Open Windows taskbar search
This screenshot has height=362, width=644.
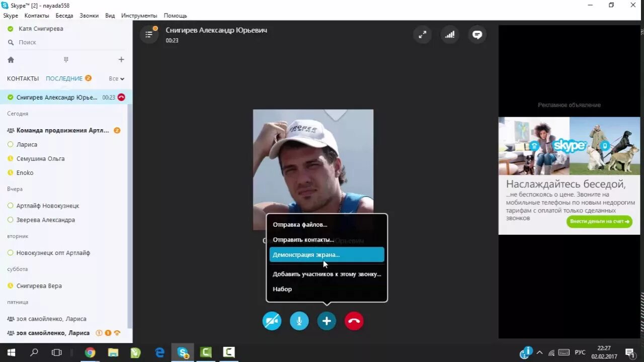pos(34,352)
